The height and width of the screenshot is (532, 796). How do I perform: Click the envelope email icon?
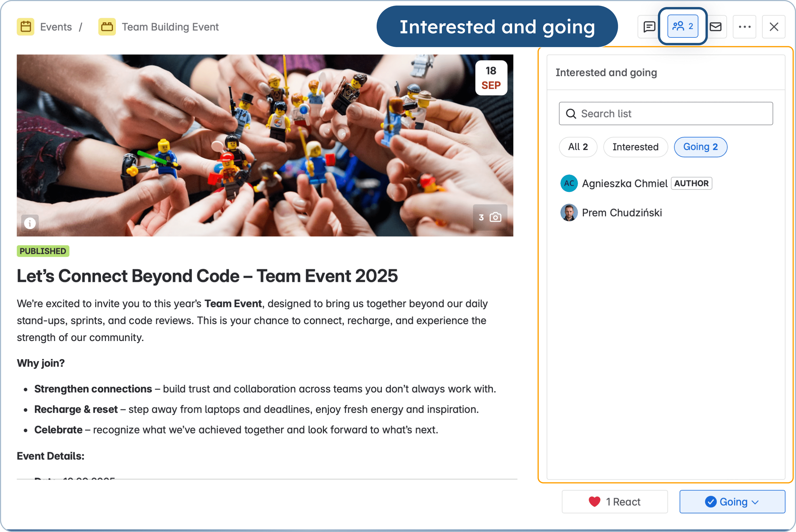tap(716, 26)
